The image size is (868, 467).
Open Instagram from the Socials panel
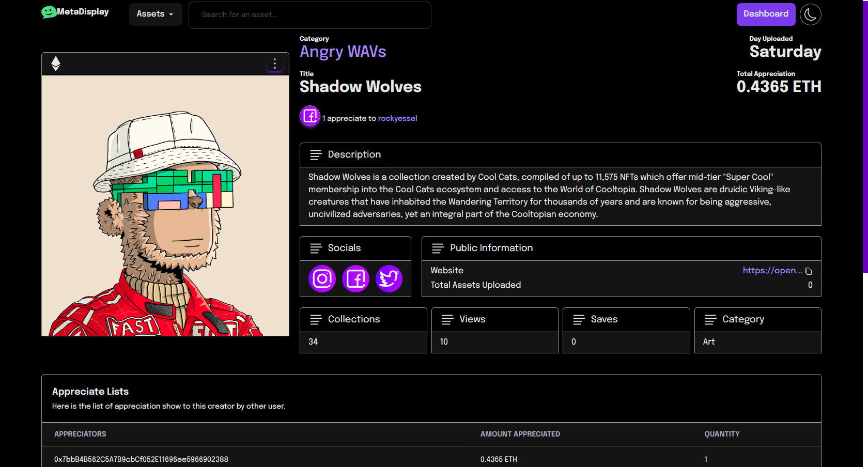[322, 279]
